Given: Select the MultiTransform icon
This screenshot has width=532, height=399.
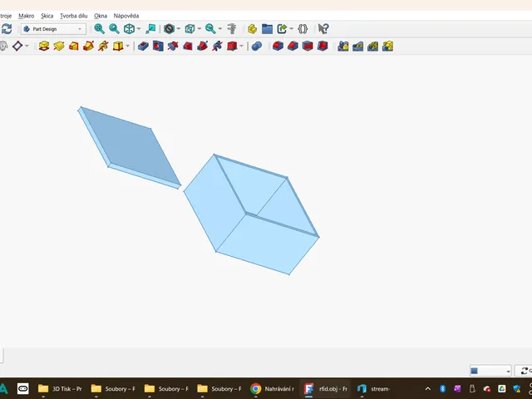Looking at the screenshot, I should pyautogui.click(x=388, y=46).
